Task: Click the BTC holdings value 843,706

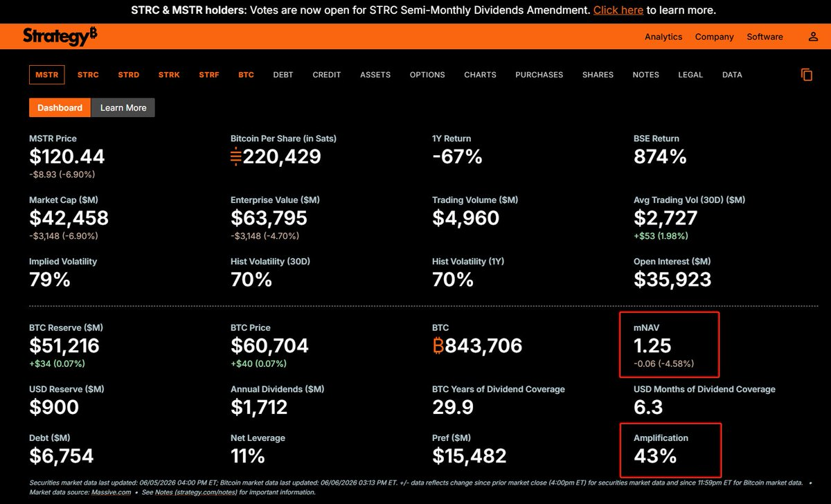Action: pos(477,345)
